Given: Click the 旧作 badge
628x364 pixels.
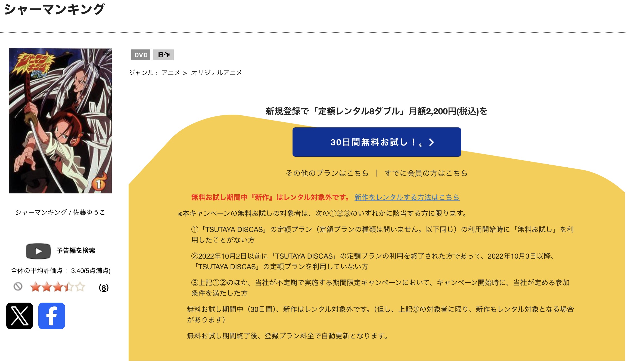Looking at the screenshot, I should pyautogui.click(x=163, y=55).
